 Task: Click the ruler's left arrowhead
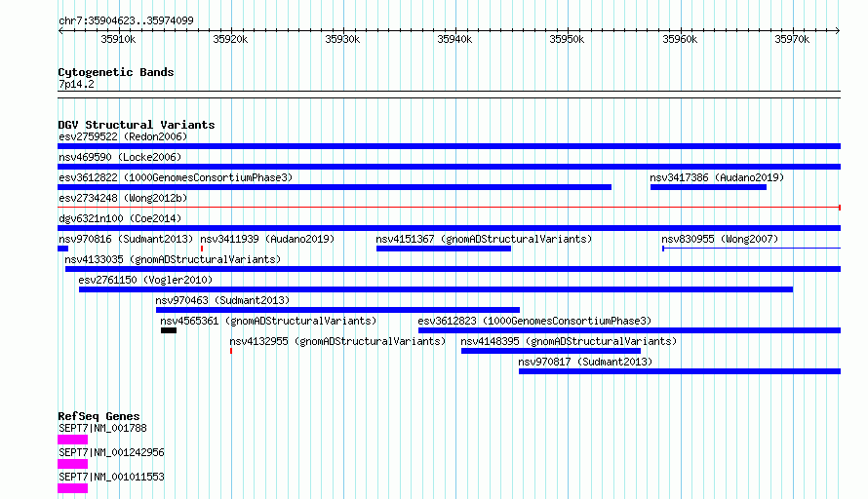click(x=60, y=30)
